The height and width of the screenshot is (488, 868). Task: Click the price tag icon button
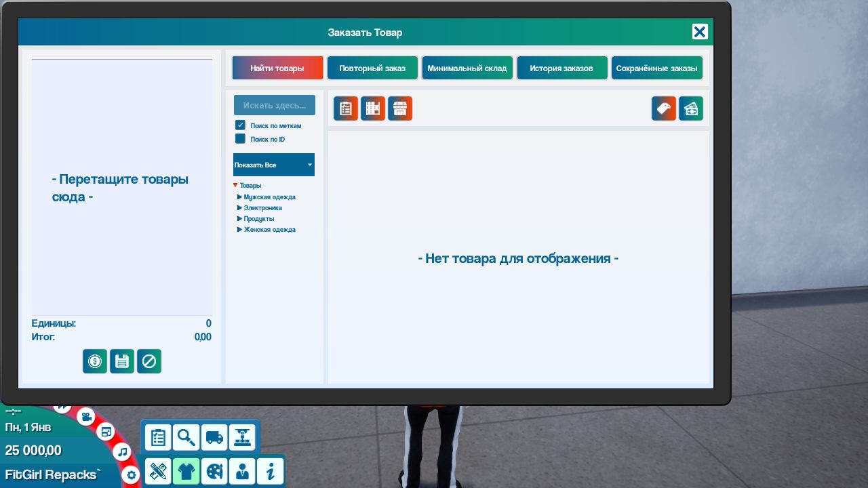coord(663,108)
